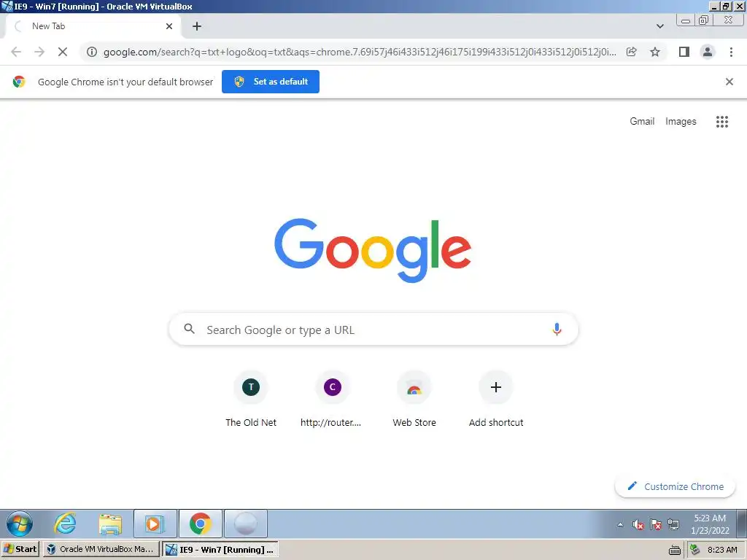The width and height of the screenshot is (747, 560).
Task: Add shortcut with the plus tile
Action: click(x=496, y=399)
